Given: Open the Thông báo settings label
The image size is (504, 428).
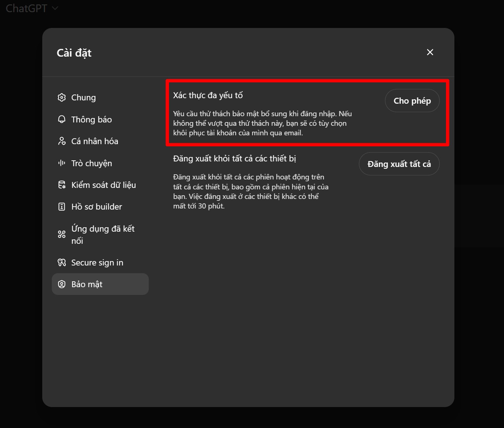Looking at the screenshot, I should click(91, 120).
